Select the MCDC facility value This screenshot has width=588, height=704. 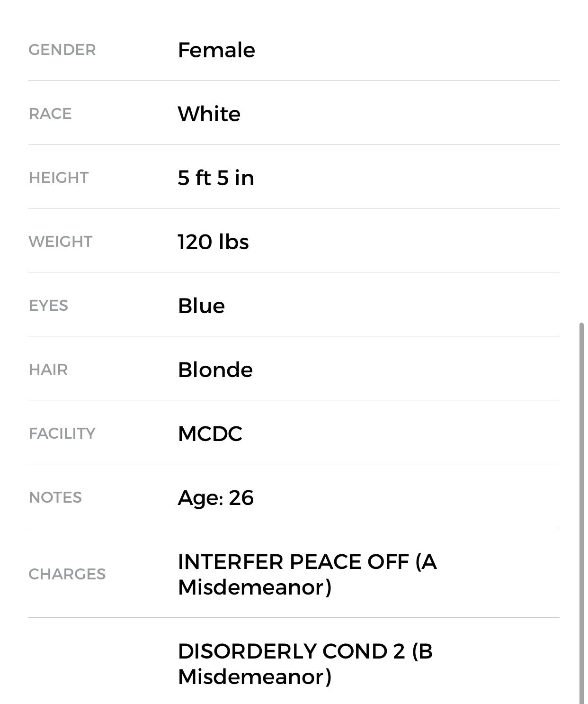[x=210, y=433]
